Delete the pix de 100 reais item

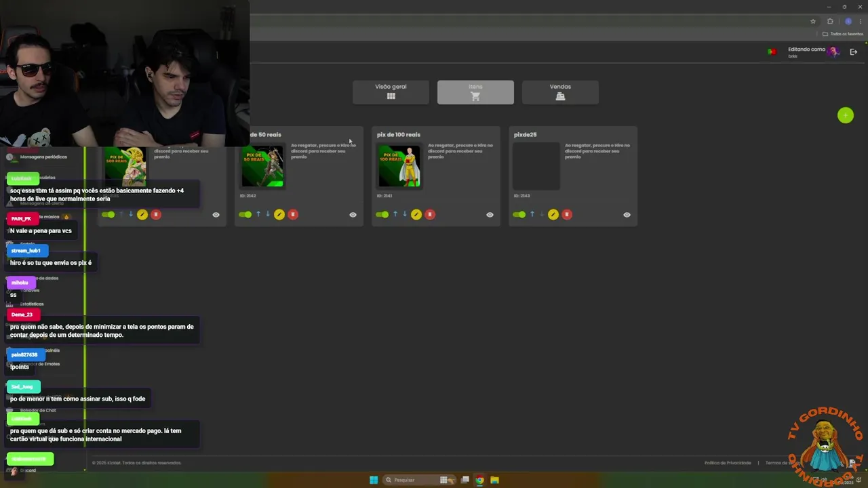tap(430, 214)
